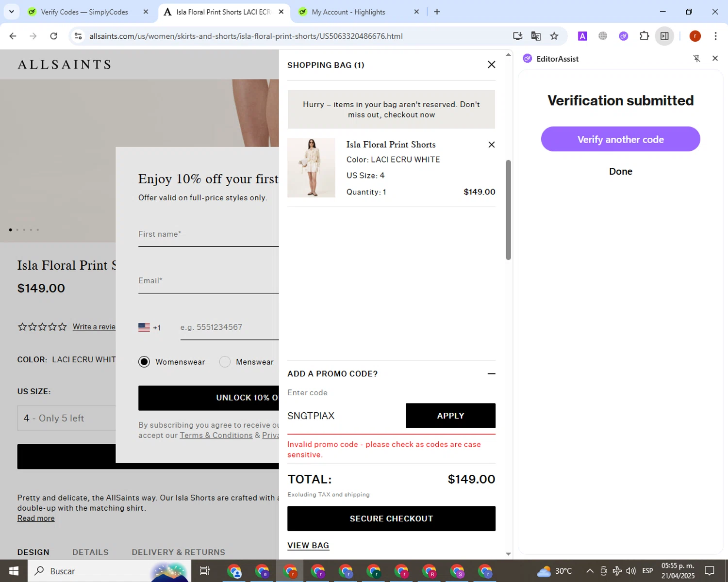
Task: Open the DESIGN product tab
Action: pyautogui.click(x=33, y=552)
